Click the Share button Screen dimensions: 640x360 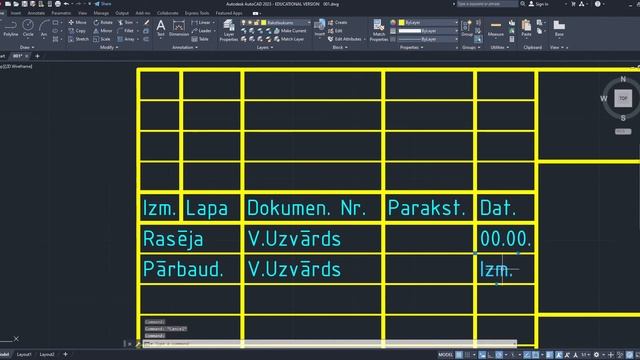[x=103, y=4]
